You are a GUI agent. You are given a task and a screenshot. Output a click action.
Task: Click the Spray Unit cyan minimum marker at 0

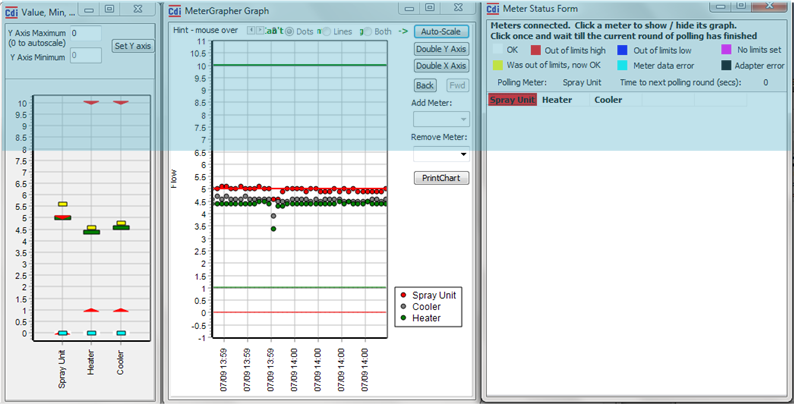click(x=62, y=333)
